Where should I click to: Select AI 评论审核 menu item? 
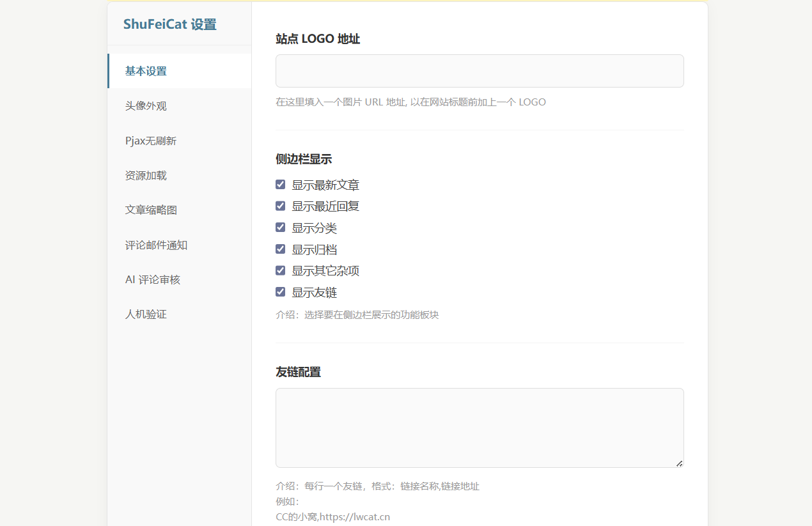coord(180,279)
